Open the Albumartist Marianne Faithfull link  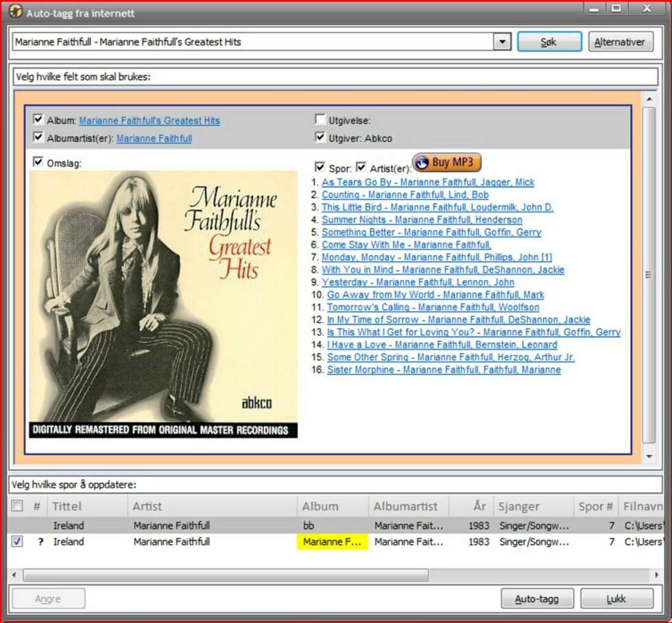click(154, 139)
